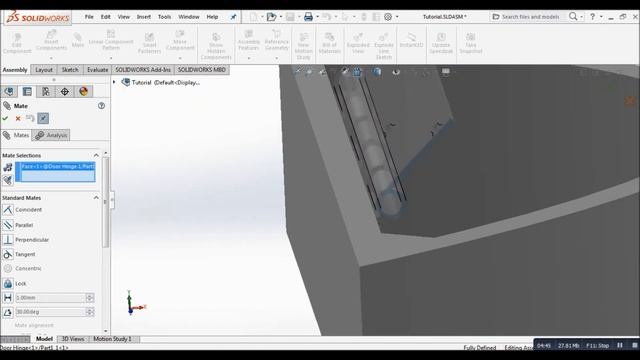Collapse the Mate Selections section
Viewport: 640px width, 360px height.
point(96,156)
